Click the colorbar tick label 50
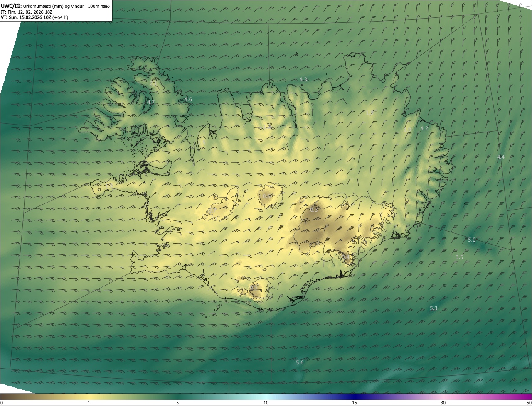The width and height of the screenshot is (532, 406). [529, 403]
